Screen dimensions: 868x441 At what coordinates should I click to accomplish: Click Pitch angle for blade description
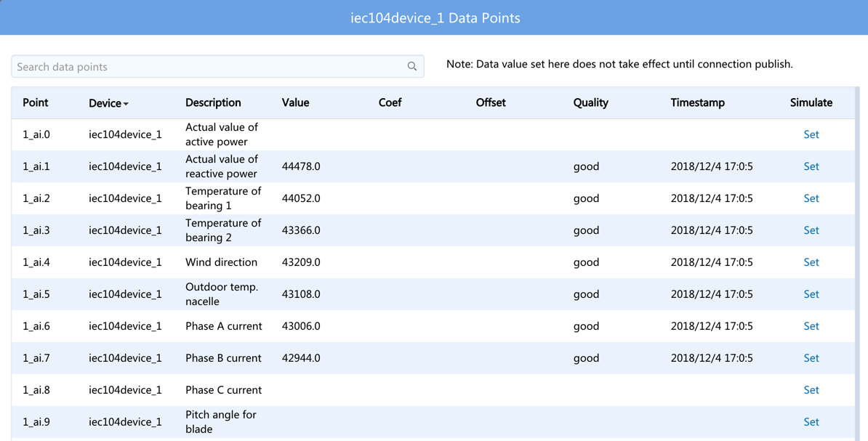pos(221,422)
